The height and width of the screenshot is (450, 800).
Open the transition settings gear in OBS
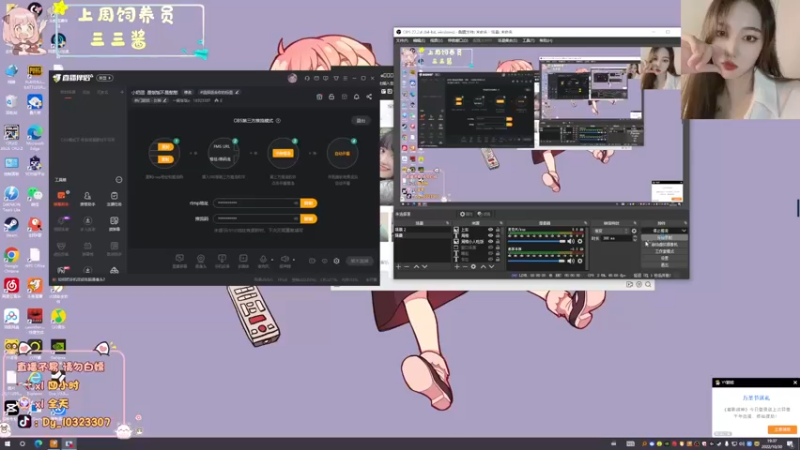point(634,231)
